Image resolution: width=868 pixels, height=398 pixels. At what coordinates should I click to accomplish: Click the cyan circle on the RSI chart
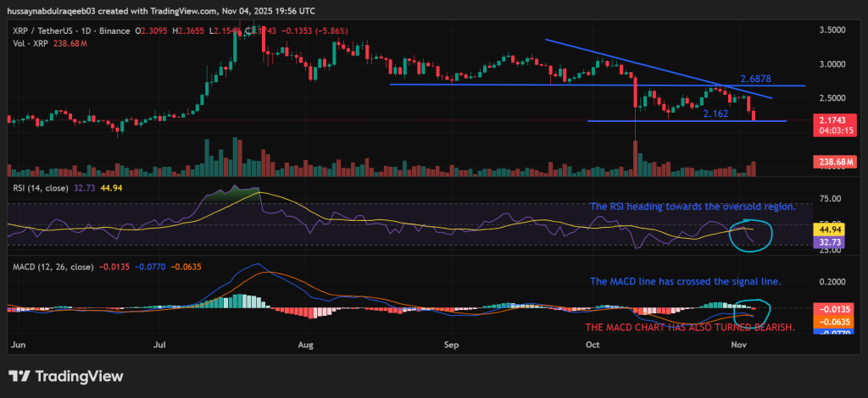point(748,234)
